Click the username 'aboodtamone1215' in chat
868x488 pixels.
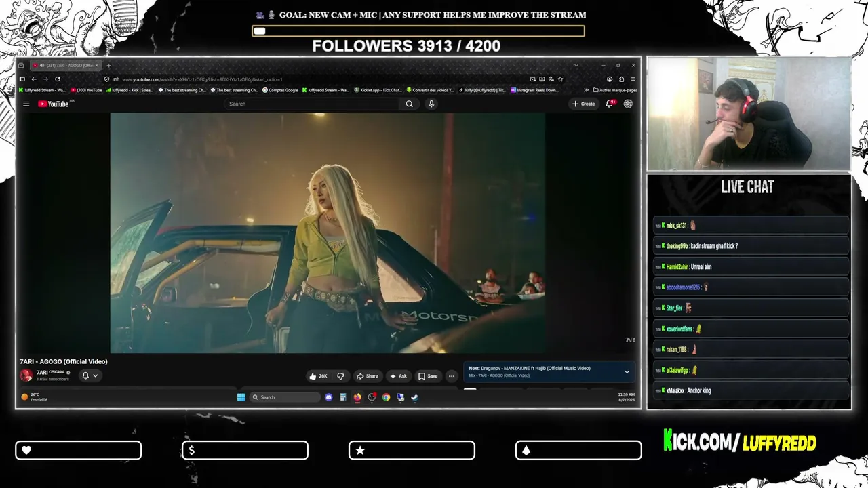[x=683, y=287]
